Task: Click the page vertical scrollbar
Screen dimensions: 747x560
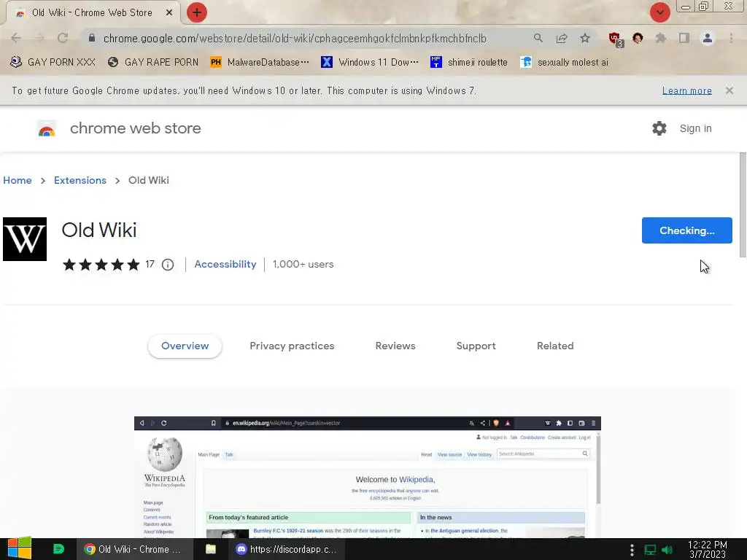Action: tap(743, 205)
